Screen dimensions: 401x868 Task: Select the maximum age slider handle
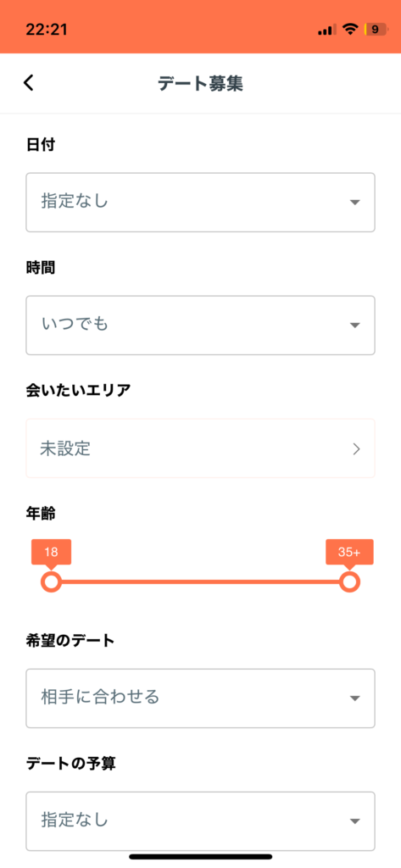[x=349, y=581]
